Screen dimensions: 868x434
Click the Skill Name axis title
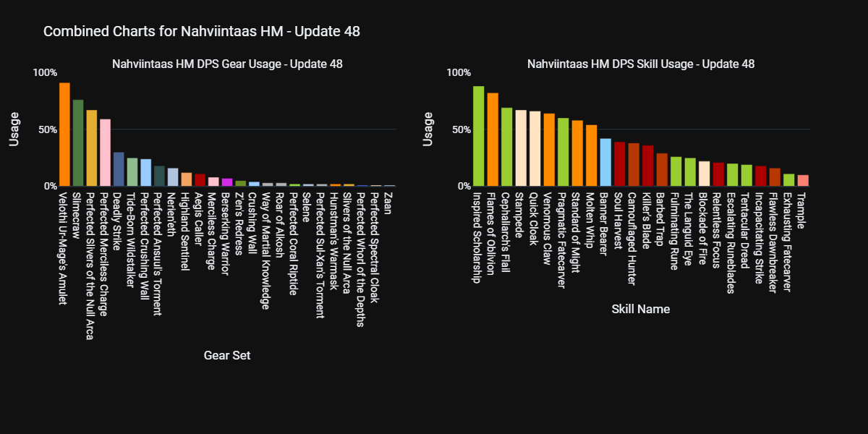tap(640, 310)
